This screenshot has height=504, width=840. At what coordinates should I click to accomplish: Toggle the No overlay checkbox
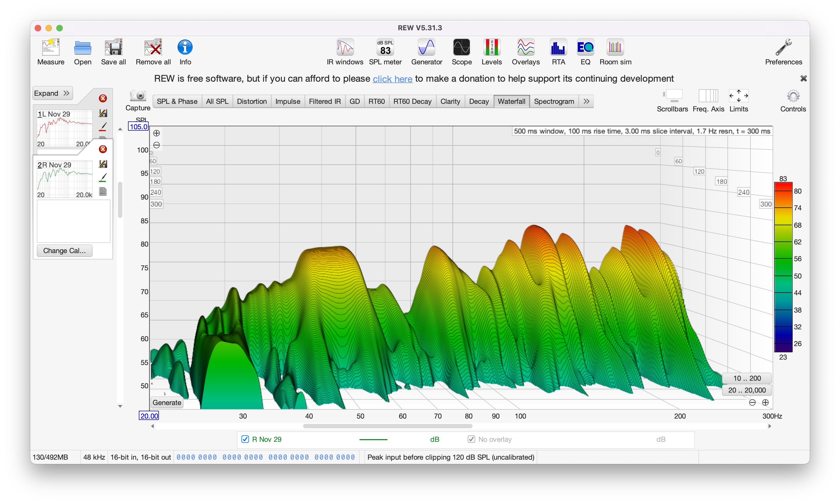click(471, 439)
